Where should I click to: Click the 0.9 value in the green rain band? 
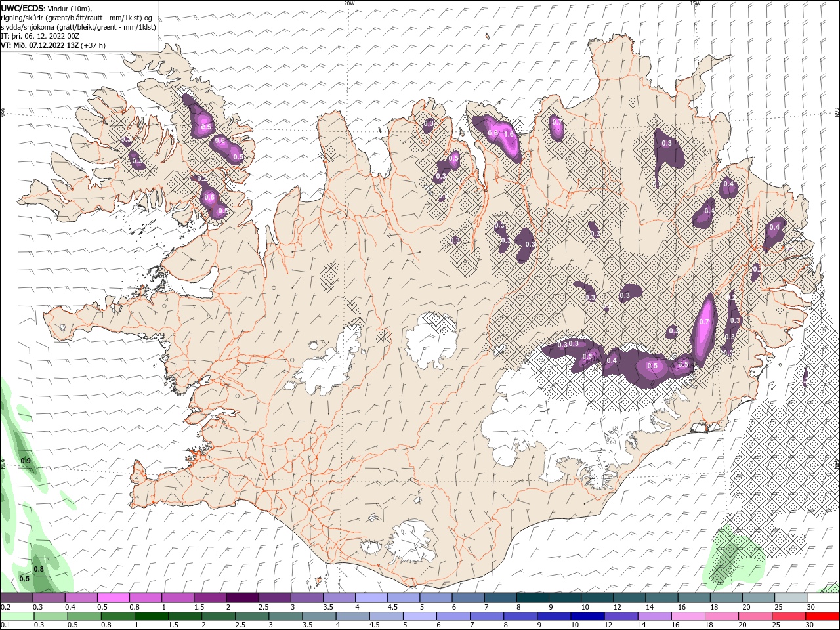[x=26, y=461]
